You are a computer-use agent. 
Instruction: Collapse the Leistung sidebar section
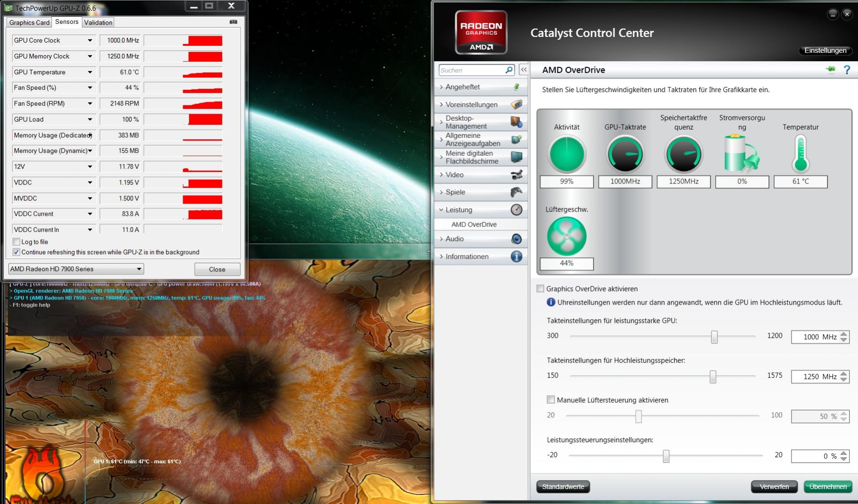[x=481, y=210]
